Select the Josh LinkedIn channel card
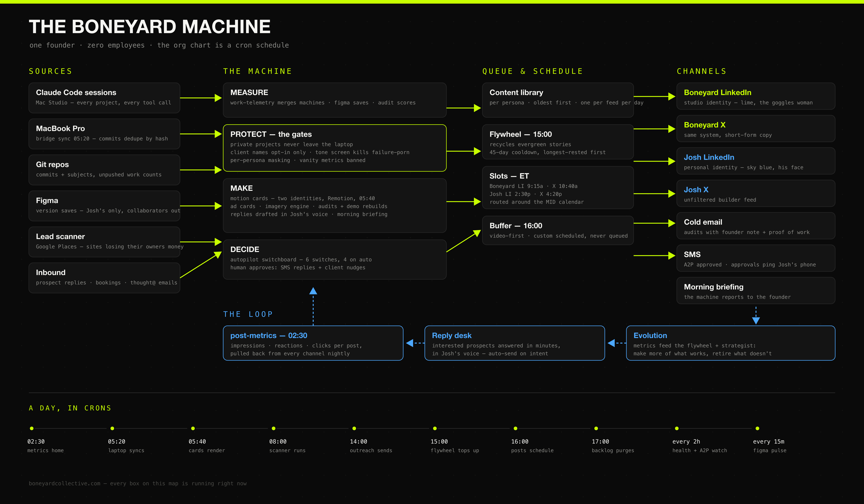 756,161
